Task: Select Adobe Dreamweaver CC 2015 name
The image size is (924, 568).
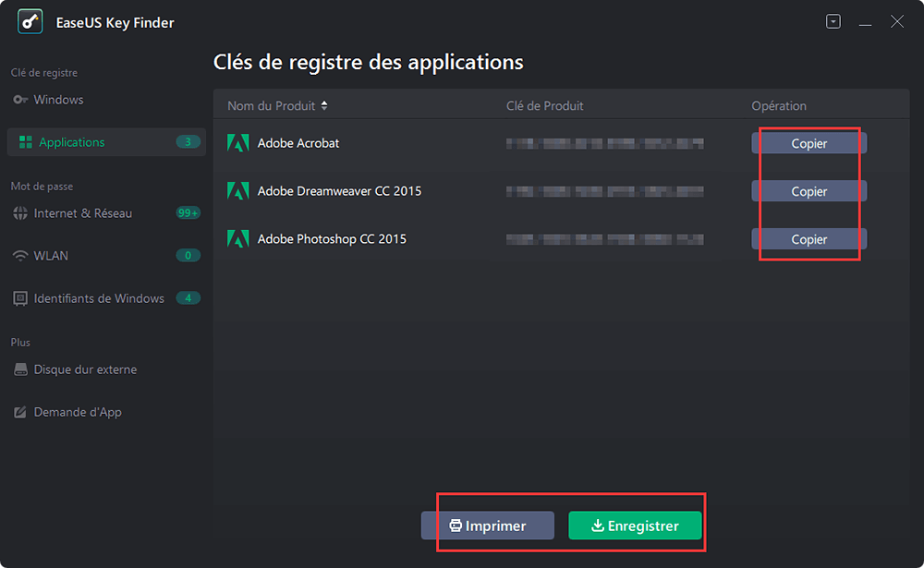Action: point(339,191)
